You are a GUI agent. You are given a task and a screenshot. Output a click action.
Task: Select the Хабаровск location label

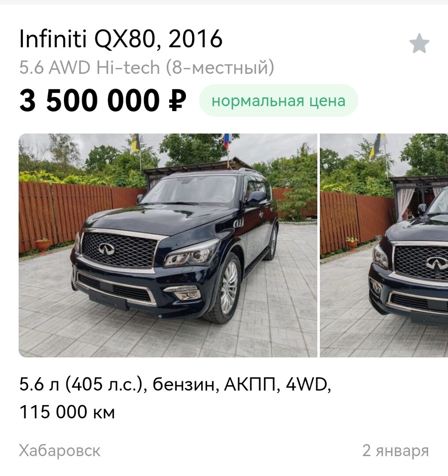coord(60,451)
